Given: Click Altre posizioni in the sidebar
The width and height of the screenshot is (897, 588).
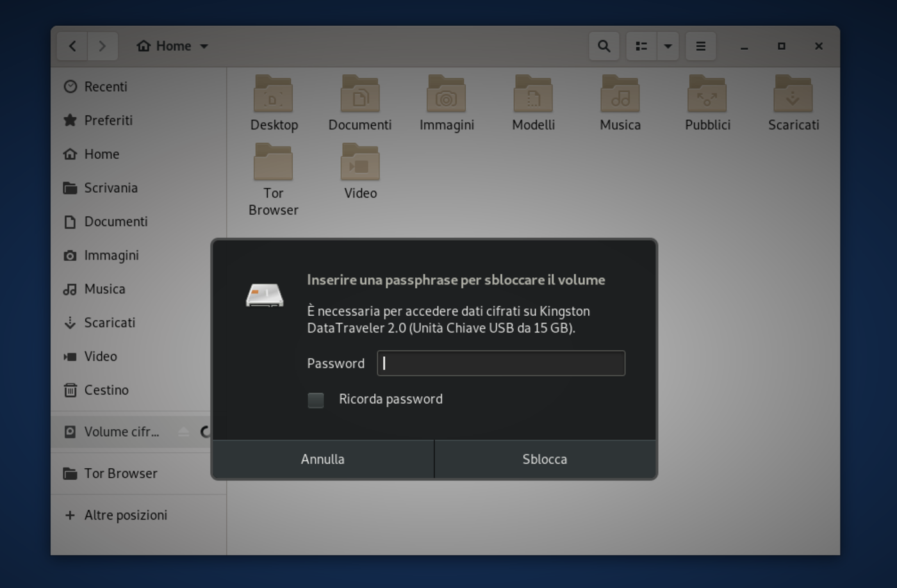Looking at the screenshot, I should click(126, 514).
